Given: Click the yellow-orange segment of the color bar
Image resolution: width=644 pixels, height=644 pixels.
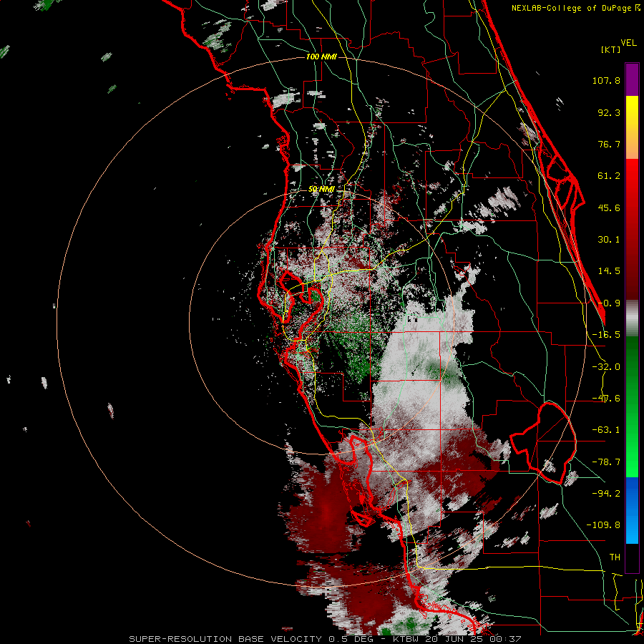Looking at the screenshot, I should (x=632, y=127).
